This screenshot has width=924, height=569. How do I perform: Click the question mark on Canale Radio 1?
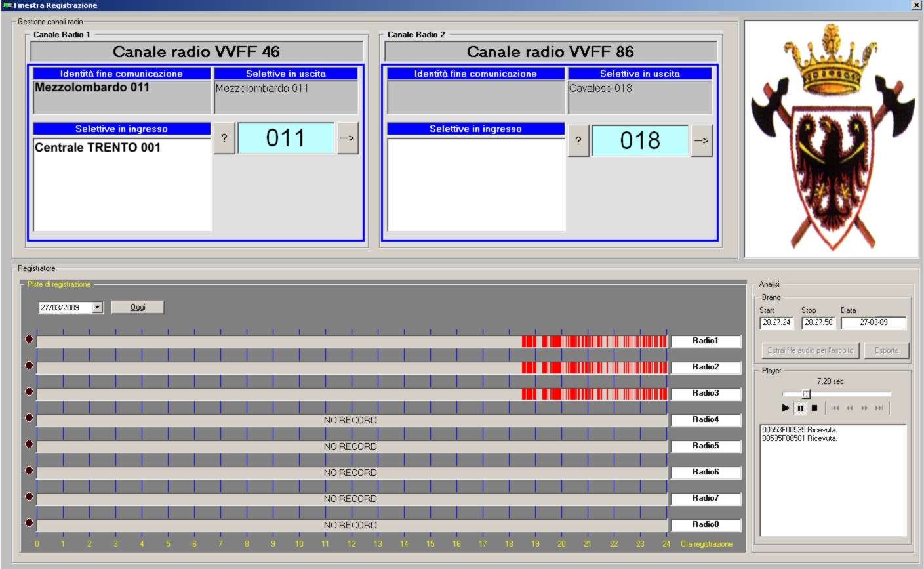224,138
